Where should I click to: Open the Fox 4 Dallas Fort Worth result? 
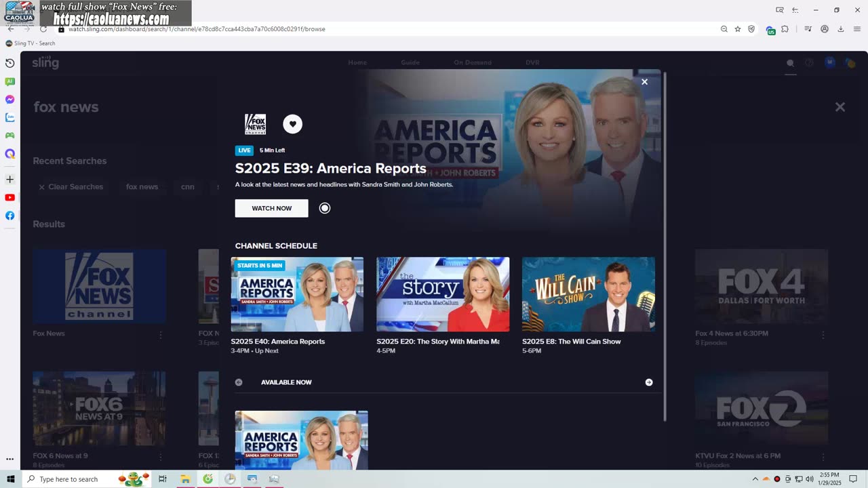(x=762, y=286)
